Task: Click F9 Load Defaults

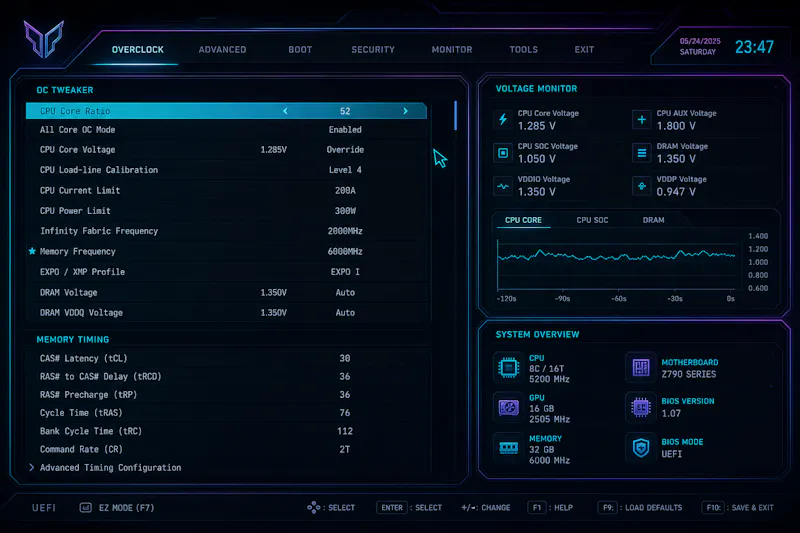Action: [x=640, y=507]
